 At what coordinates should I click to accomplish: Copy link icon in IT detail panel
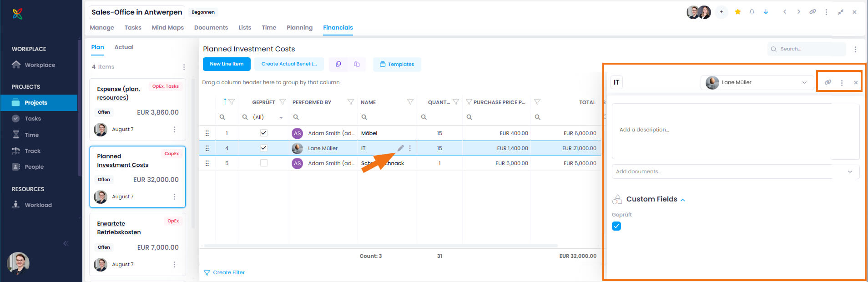pos(828,82)
